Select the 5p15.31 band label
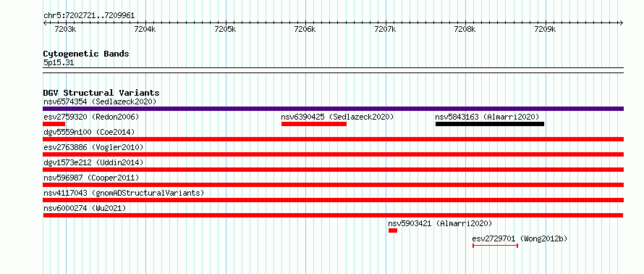The height and width of the screenshot is (274, 644). point(59,63)
